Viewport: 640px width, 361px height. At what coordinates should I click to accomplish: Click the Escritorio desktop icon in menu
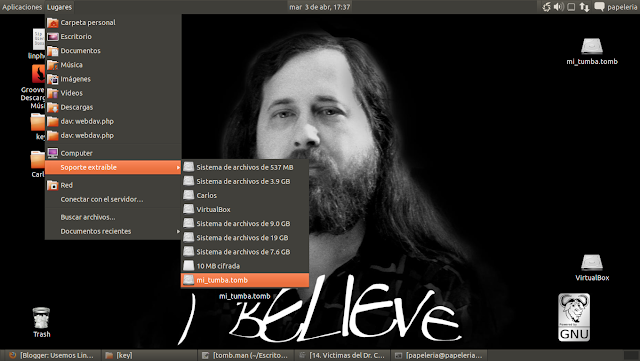tap(53, 37)
